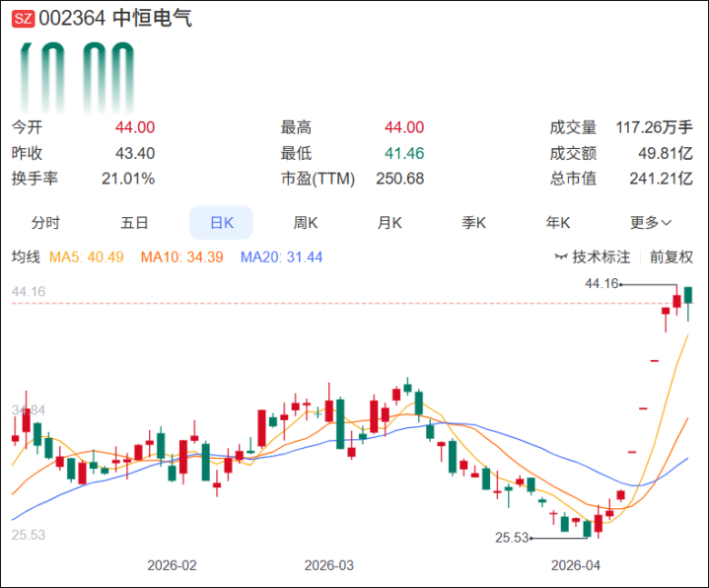This screenshot has width=709, height=588.
Task: Click the 技术标注 annotation icon
Action: coord(561,257)
